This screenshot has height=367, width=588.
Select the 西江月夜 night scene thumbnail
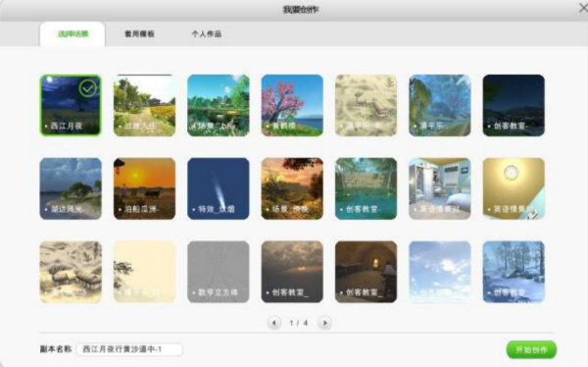click(x=71, y=105)
